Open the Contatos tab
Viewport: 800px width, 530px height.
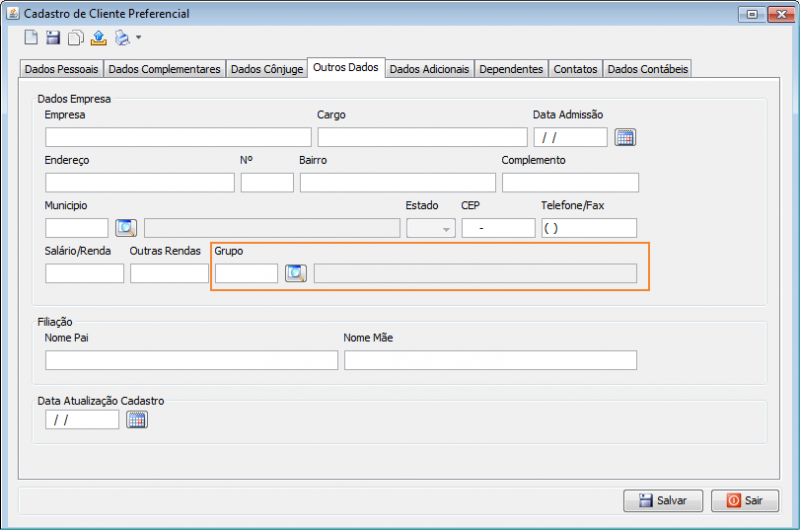(x=575, y=69)
